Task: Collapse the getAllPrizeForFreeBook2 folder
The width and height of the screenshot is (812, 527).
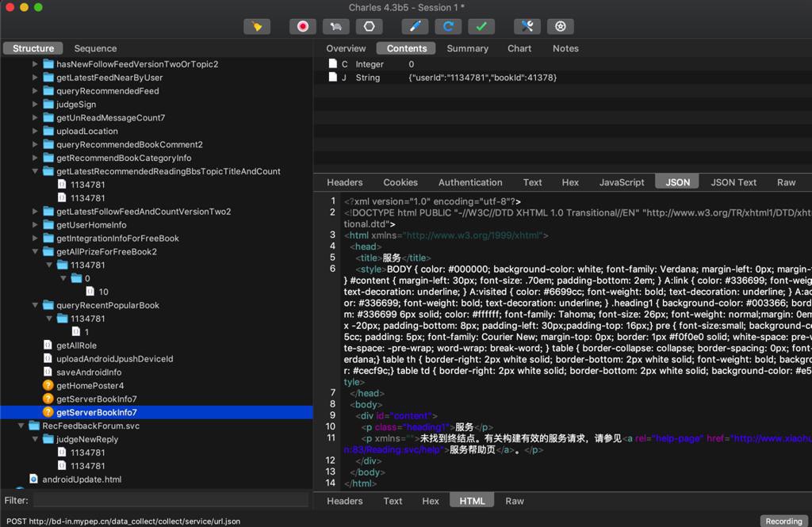Action: tap(36, 252)
